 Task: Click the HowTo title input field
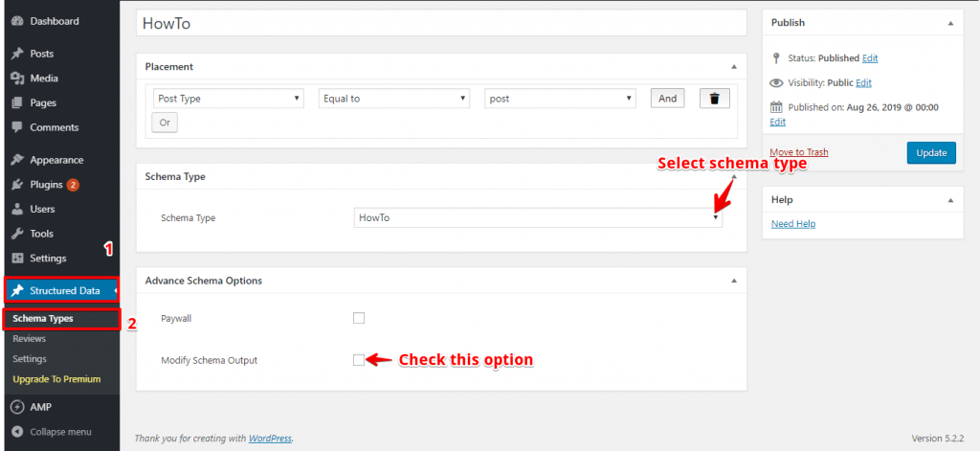point(441,22)
